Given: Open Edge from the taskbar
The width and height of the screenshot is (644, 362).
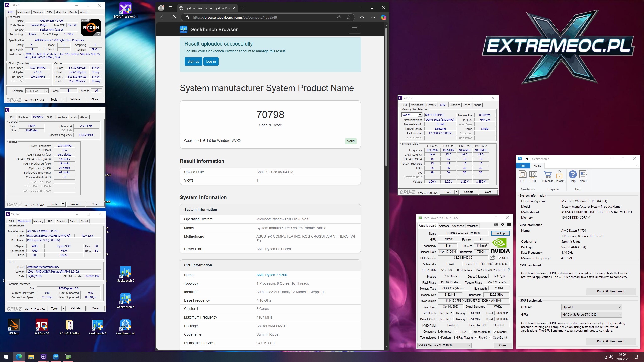Looking at the screenshot, I should 19,357.
